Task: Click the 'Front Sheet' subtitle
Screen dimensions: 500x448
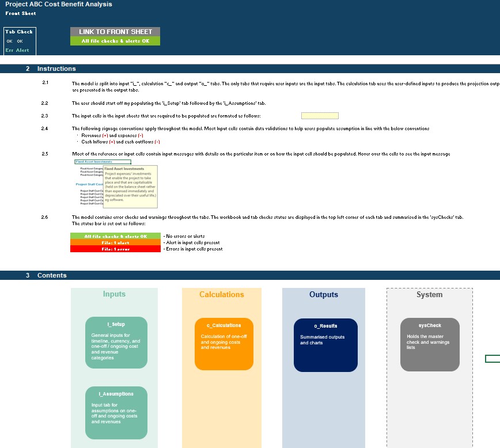Action: click(x=21, y=13)
